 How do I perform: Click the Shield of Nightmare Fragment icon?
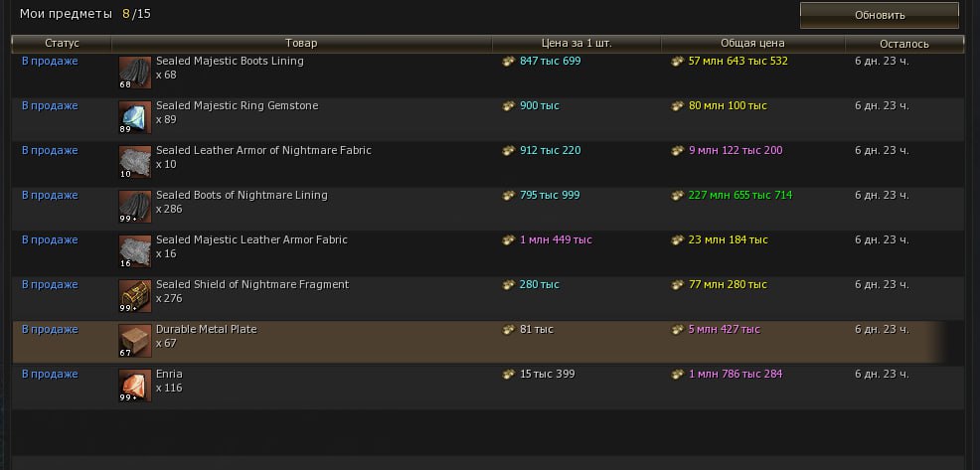click(134, 296)
